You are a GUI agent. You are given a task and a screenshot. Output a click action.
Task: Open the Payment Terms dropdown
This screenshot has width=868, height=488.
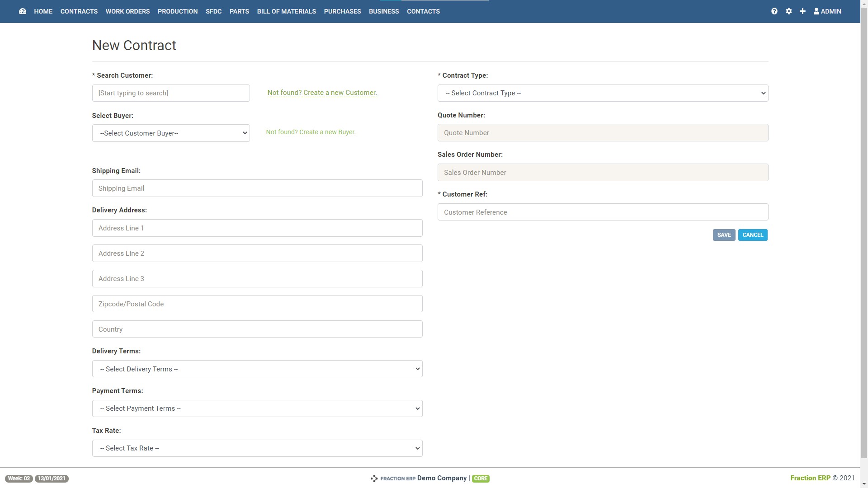[257, 408]
